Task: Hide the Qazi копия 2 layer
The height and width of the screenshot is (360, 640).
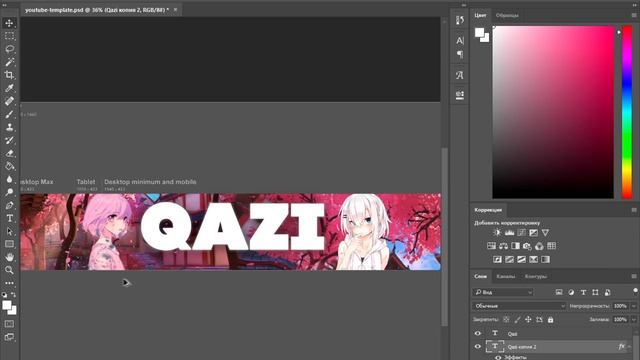Action: click(x=478, y=347)
